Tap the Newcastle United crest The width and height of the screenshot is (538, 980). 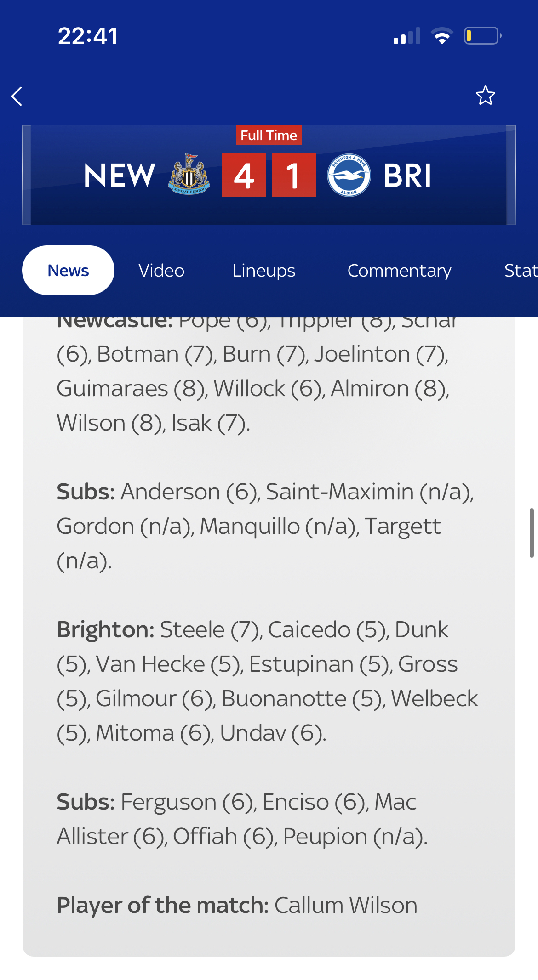[x=189, y=175]
